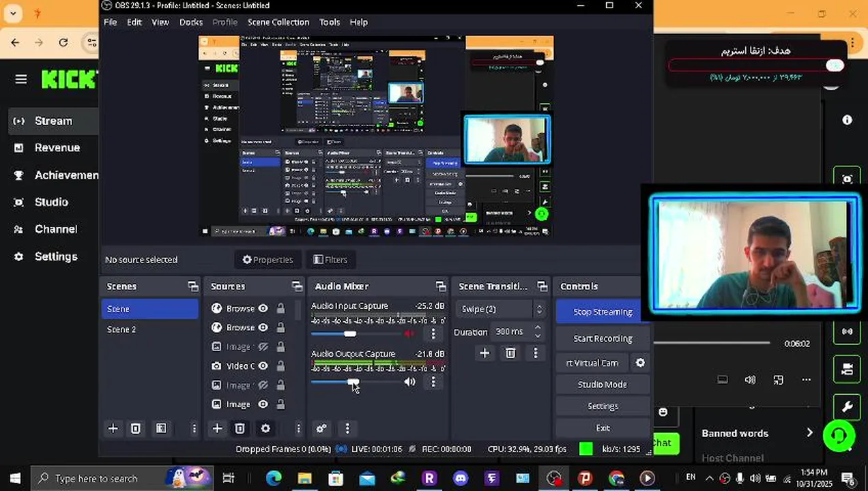868x491 pixels.
Task: Open green headset support bubble
Action: click(x=839, y=436)
